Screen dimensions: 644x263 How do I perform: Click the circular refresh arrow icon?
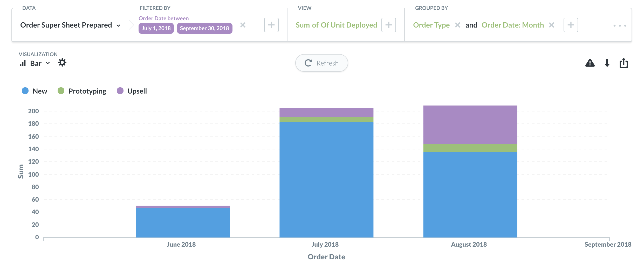click(x=308, y=63)
